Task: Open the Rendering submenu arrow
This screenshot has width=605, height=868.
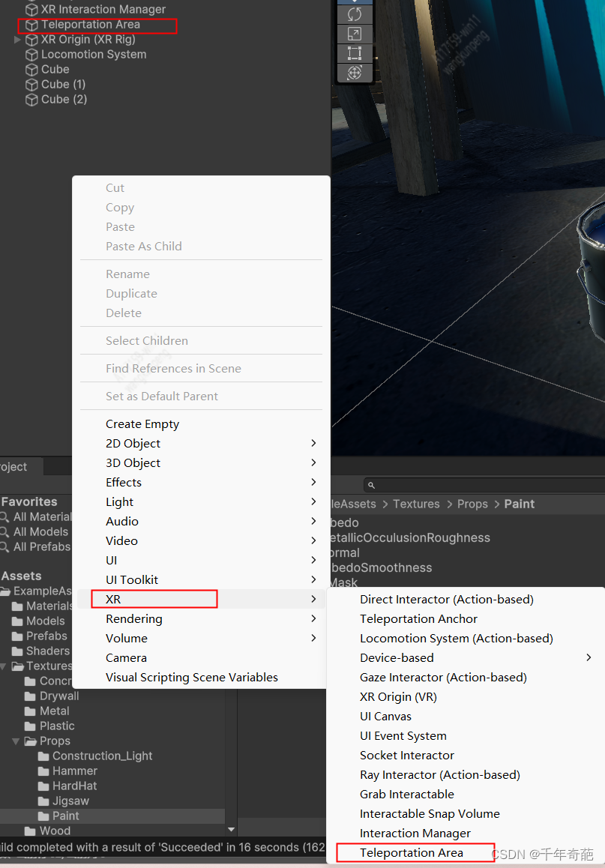Action: click(x=313, y=618)
